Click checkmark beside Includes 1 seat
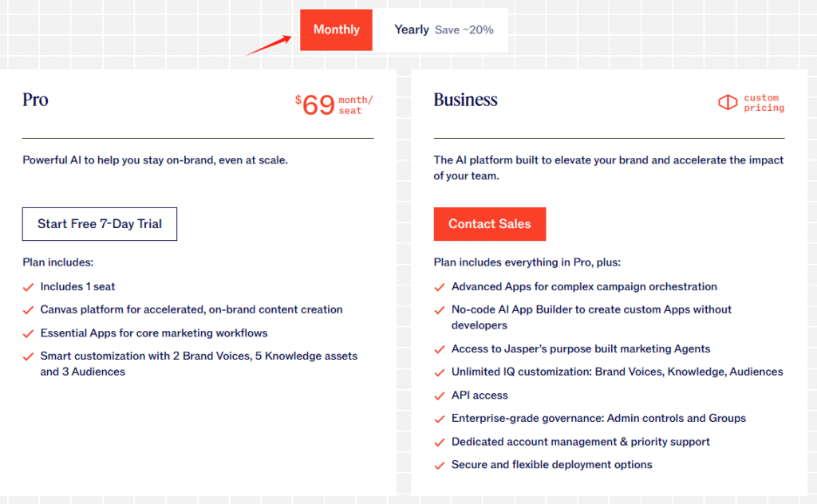 pyautogui.click(x=28, y=286)
